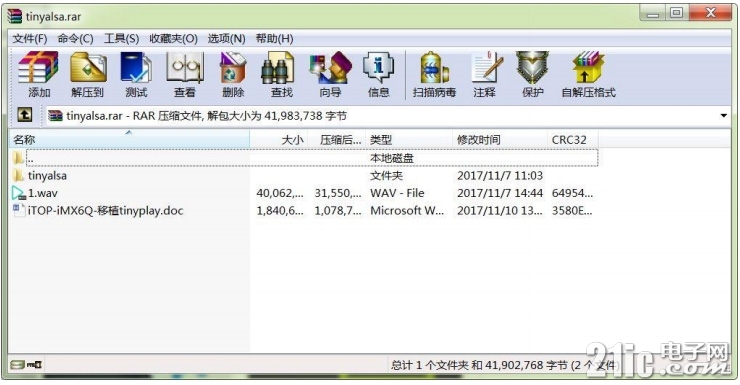Click the 2017/11/7 14:44 modified time
The width and height of the screenshot is (740, 385).
click(500, 193)
